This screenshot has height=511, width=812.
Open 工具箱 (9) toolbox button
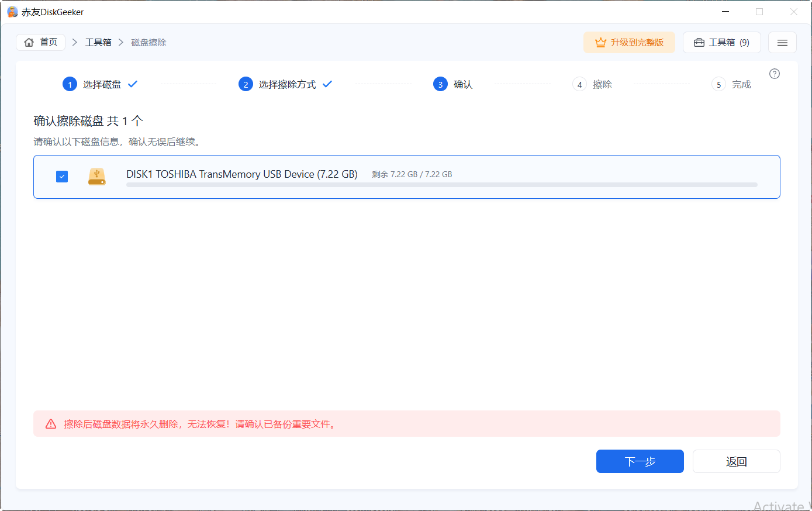point(722,42)
